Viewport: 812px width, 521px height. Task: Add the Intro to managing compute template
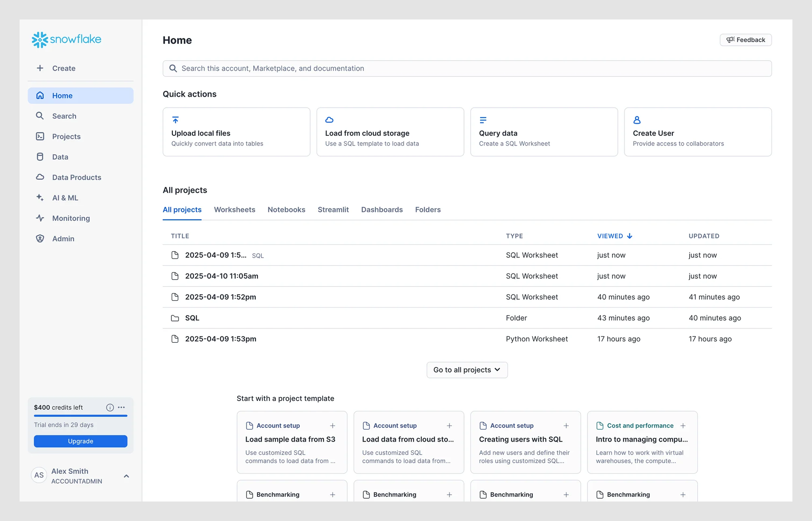click(683, 426)
